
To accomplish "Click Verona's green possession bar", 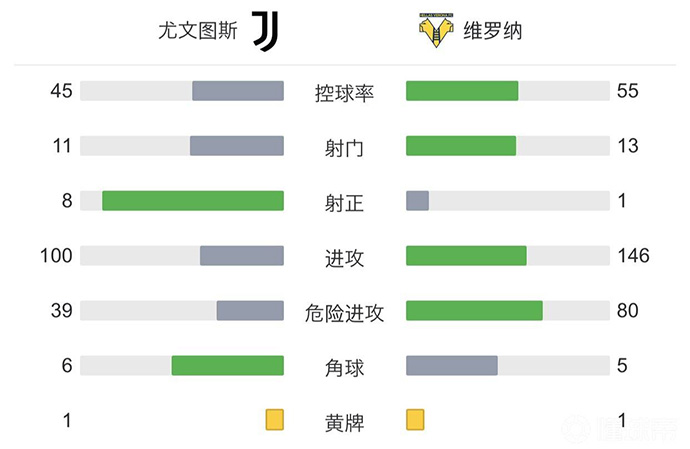I will tap(462, 91).
